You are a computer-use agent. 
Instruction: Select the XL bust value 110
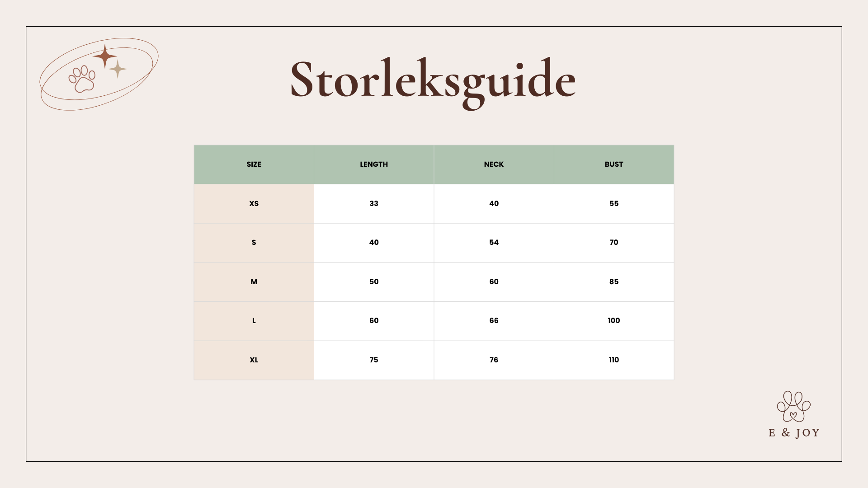pos(613,360)
